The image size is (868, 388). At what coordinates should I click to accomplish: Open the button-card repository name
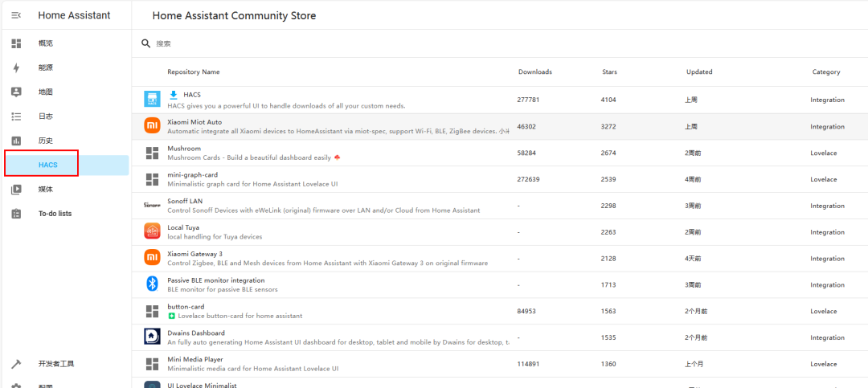pyautogui.click(x=186, y=307)
